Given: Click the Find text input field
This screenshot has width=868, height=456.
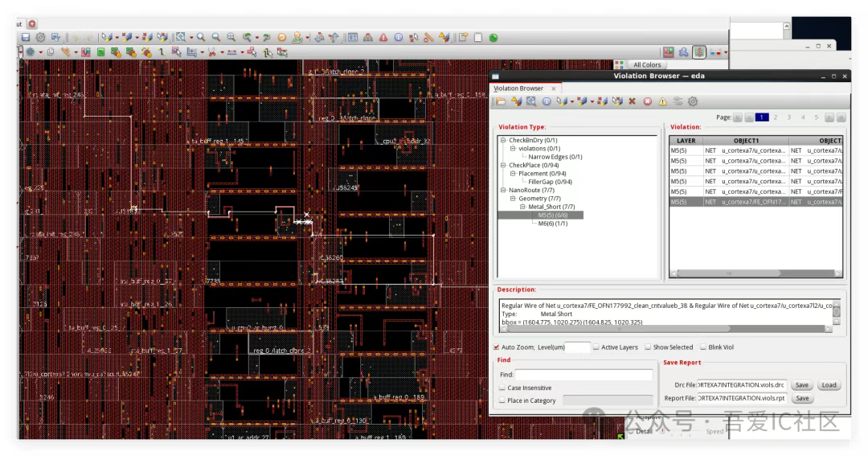Looking at the screenshot, I should coord(584,375).
